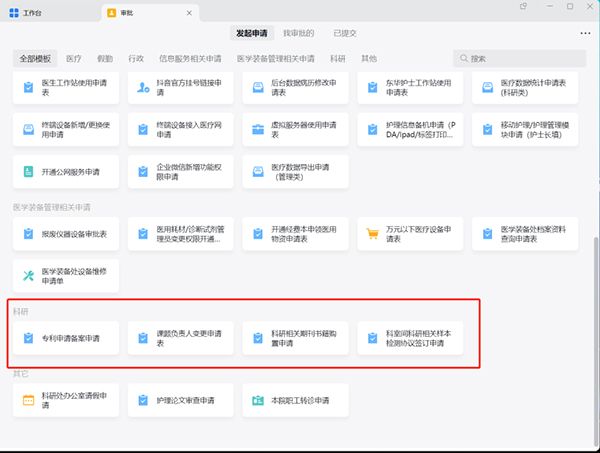This screenshot has width=600, height=453.
Task: Select the 行政 category filter
Action: [x=136, y=59]
